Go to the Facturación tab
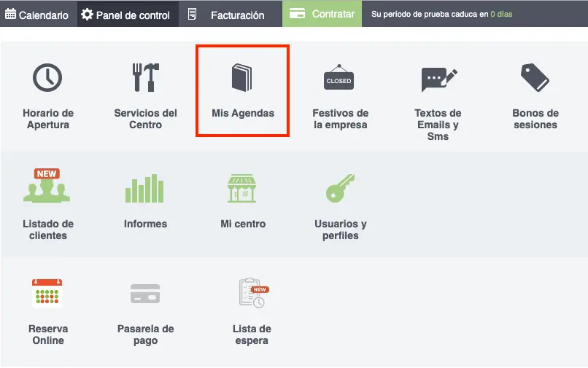Screen dimensions: 588x368 231,15
